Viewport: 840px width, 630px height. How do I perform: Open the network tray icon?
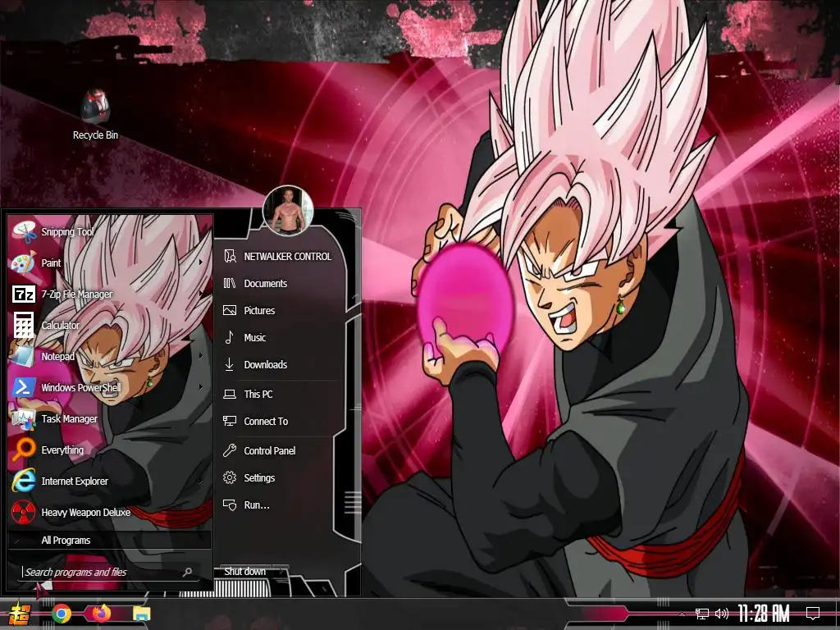click(702, 614)
